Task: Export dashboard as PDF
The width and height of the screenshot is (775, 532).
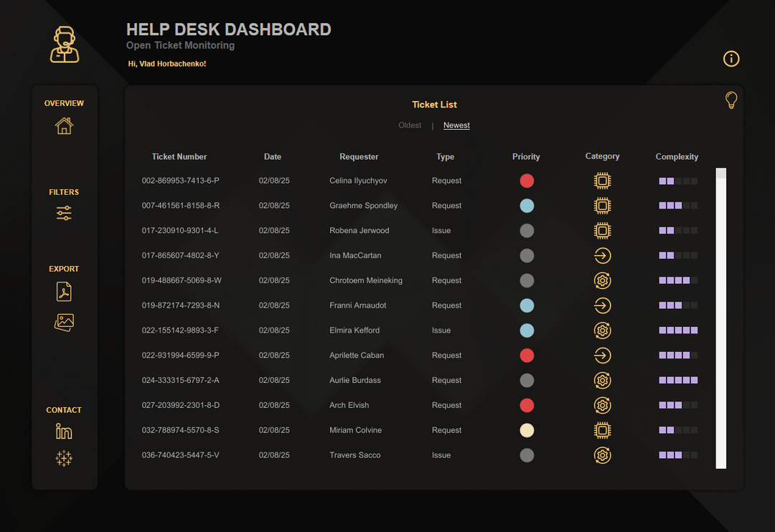Action: [x=64, y=292]
